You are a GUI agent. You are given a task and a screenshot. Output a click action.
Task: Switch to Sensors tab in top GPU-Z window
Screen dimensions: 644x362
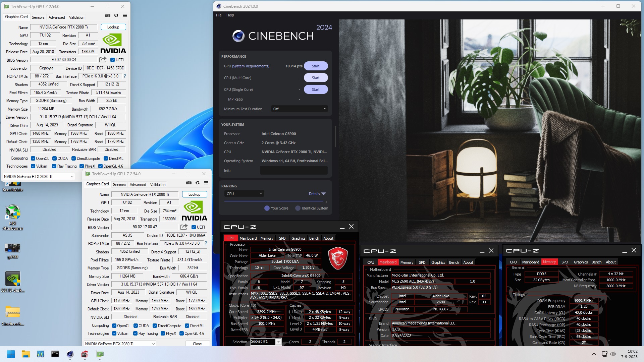coord(38,17)
